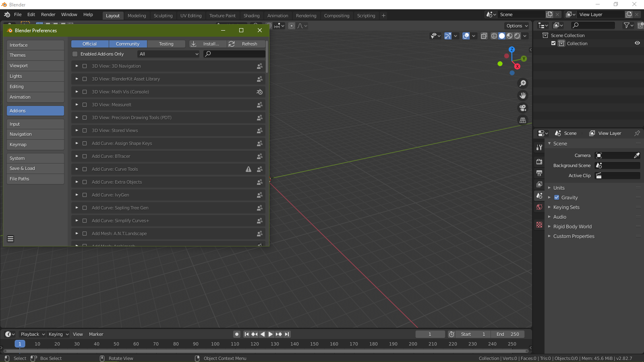The width and height of the screenshot is (644, 362).
Task: Click warning icon on Curve Tools add-on
Action: click(x=248, y=169)
